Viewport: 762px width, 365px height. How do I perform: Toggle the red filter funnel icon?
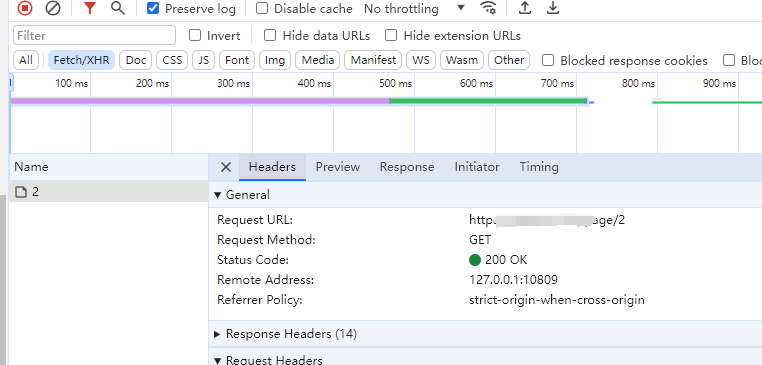tap(89, 8)
